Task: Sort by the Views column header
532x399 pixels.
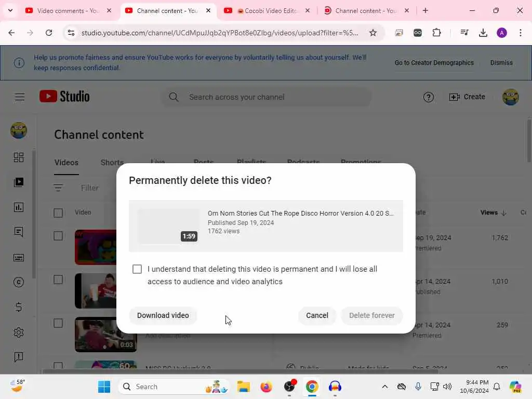Action: tap(493, 212)
